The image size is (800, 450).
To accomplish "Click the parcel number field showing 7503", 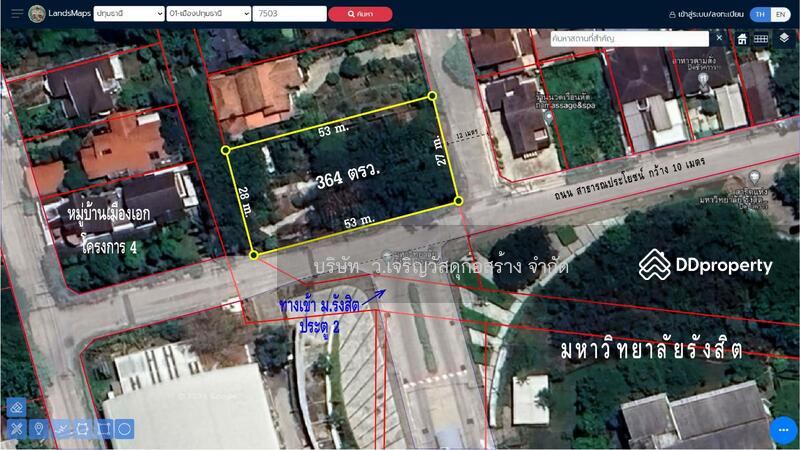I will 289,14.
